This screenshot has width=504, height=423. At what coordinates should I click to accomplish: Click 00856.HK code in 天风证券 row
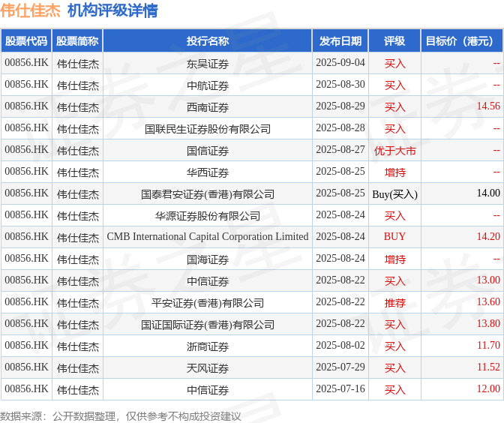[x=26, y=367]
